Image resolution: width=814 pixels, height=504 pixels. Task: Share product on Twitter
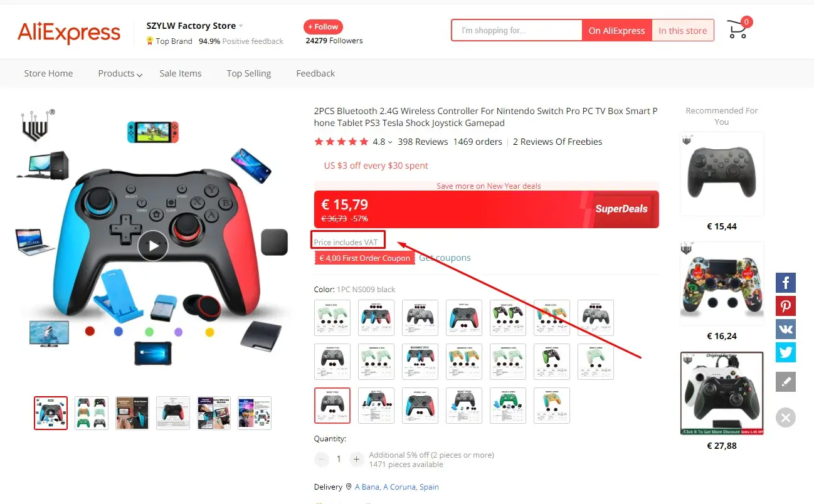point(786,352)
